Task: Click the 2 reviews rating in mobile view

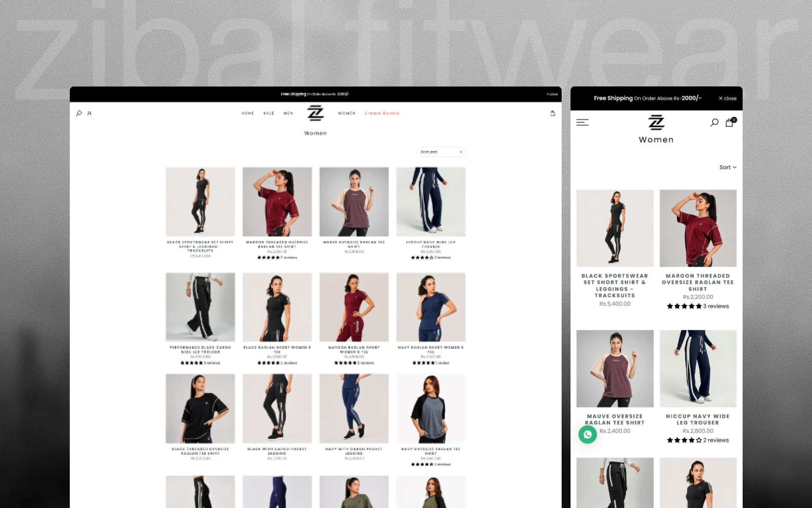Action: pyautogui.click(x=698, y=440)
